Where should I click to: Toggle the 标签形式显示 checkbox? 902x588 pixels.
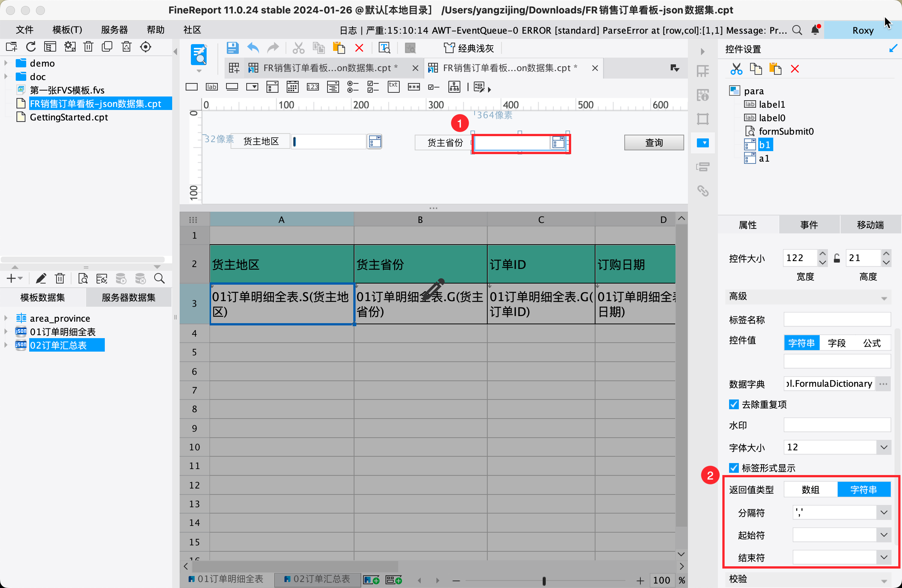pyautogui.click(x=734, y=468)
